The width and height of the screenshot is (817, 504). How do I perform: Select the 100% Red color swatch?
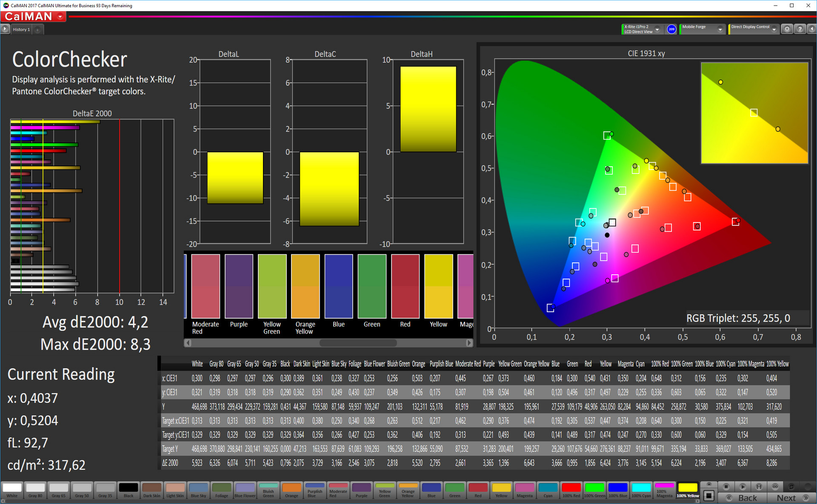[571, 490]
